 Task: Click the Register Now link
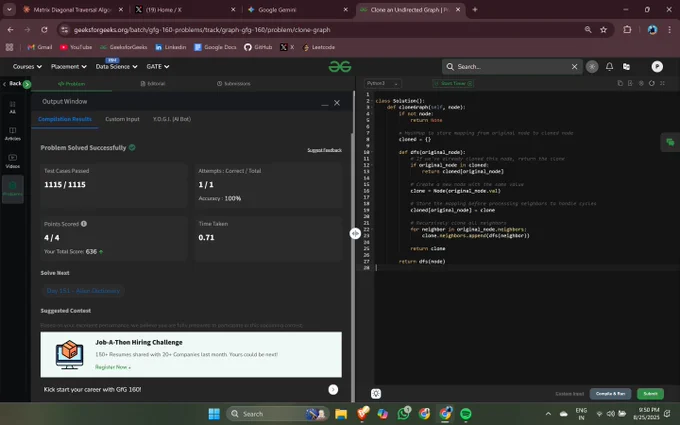pyautogui.click(x=113, y=367)
